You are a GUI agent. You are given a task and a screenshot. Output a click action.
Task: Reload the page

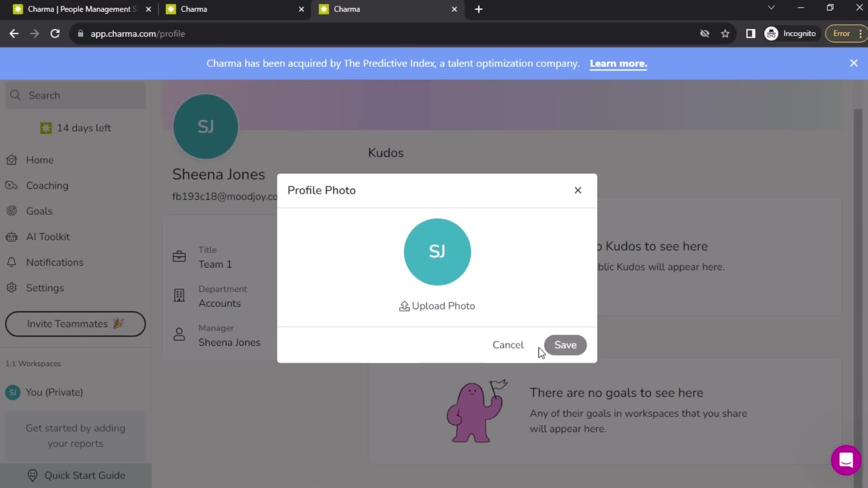tap(55, 33)
